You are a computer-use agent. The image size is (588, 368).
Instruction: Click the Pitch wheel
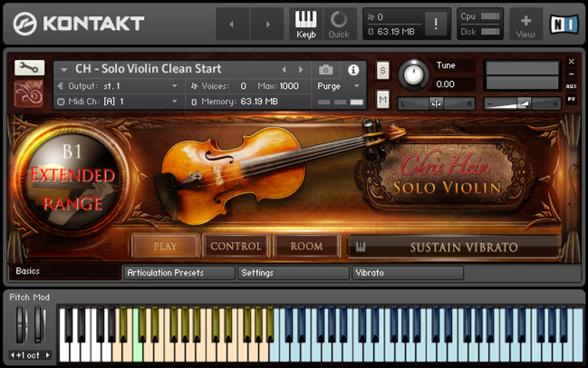(x=21, y=324)
